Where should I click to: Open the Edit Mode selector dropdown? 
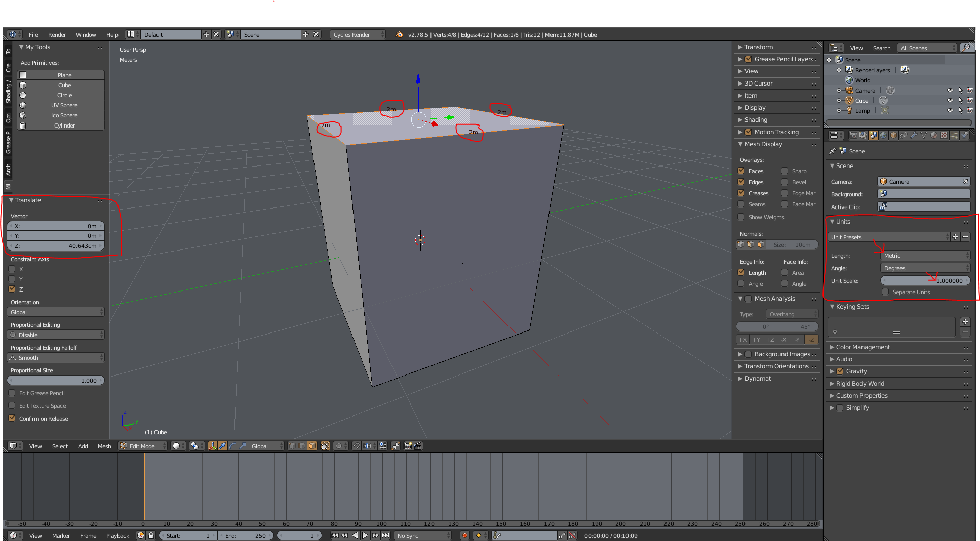[x=143, y=446]
